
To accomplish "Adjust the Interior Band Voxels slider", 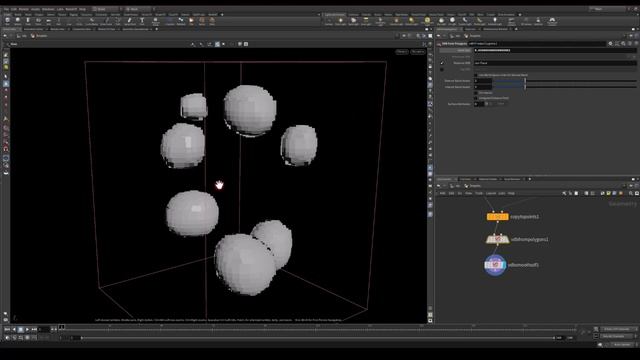I will coord(565,87).
